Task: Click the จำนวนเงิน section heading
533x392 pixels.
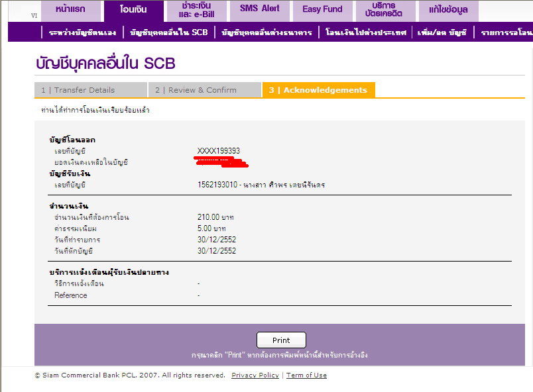Action: (x=69, y=206)
